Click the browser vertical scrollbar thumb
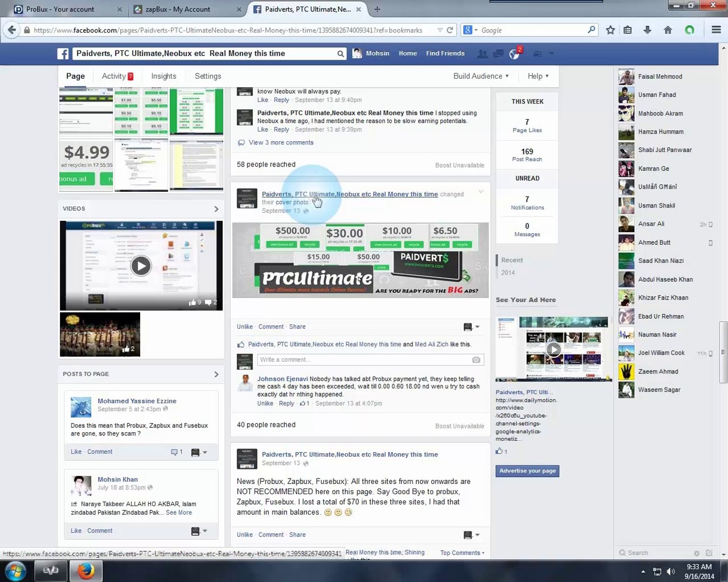This screenshot has width=728, height=582. pyautogui.click(x=723, y=352)
